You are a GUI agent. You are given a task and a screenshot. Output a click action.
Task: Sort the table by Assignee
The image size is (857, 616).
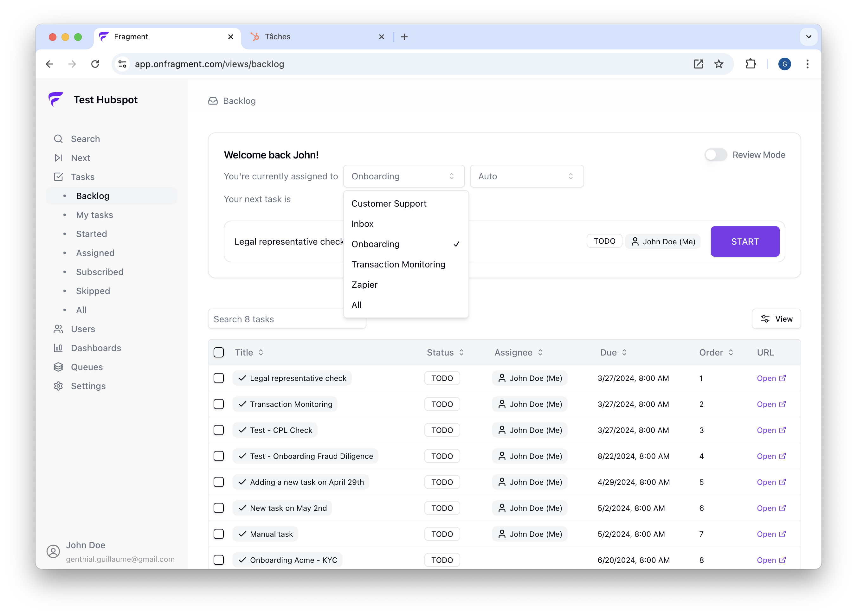click(519, 352)
